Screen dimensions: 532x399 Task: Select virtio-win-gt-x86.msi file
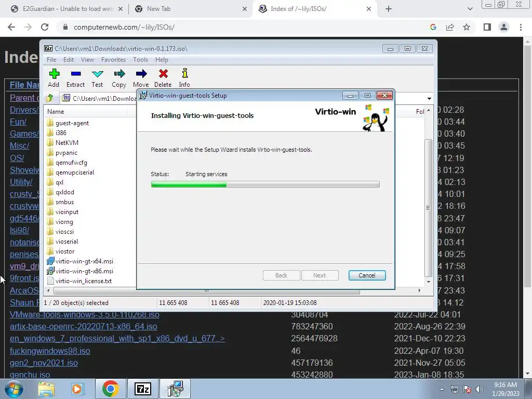click(x=84, y=271)
